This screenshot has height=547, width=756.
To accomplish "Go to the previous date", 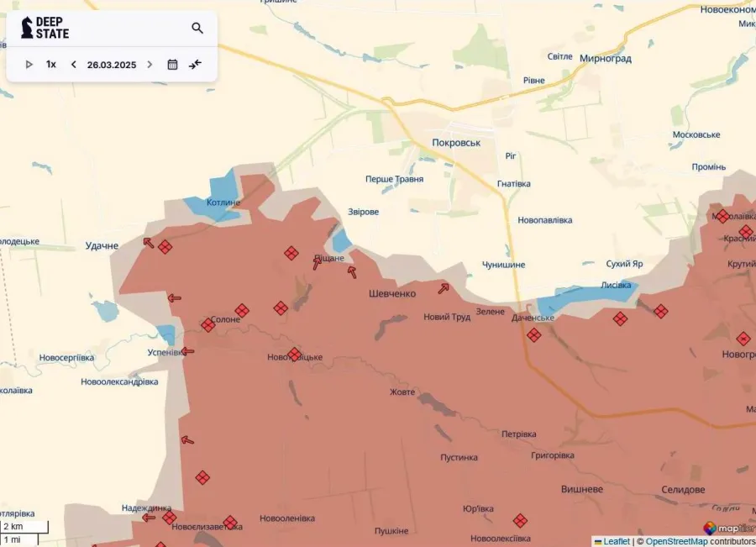I will [x=74, y=65].
